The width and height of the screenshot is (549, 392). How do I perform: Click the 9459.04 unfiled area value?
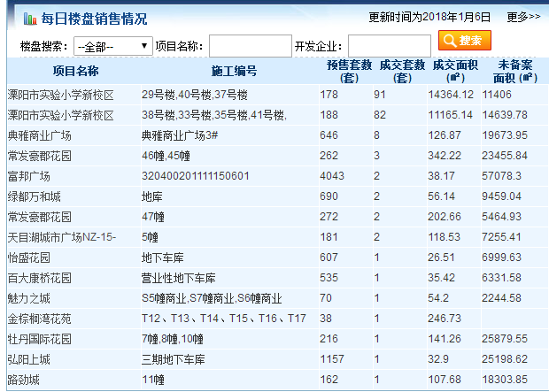501,196
